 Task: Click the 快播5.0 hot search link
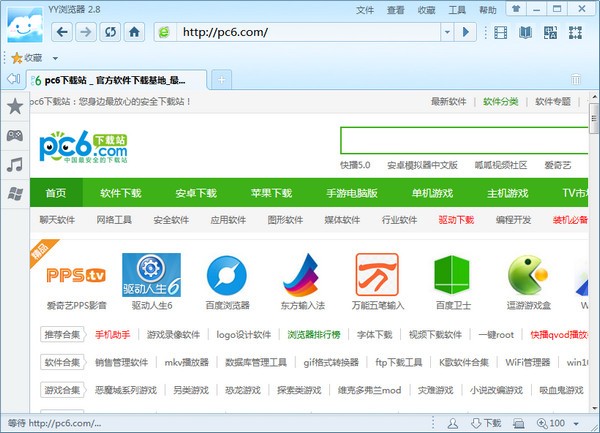(355, 165)
